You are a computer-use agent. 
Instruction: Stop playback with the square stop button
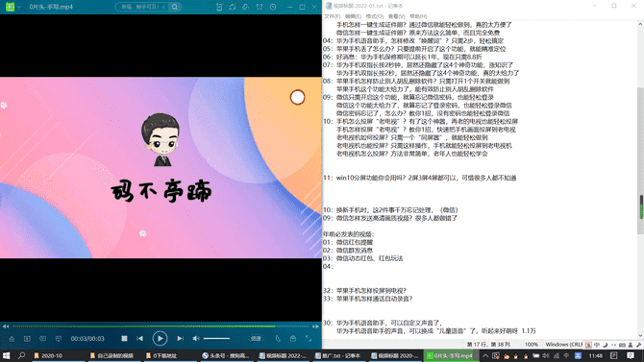point(124,338)
